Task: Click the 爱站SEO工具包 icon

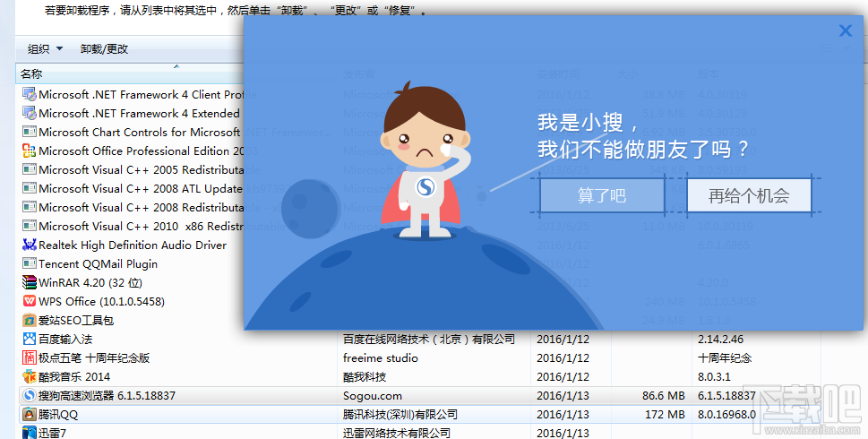Action: (x=29, y=321)
